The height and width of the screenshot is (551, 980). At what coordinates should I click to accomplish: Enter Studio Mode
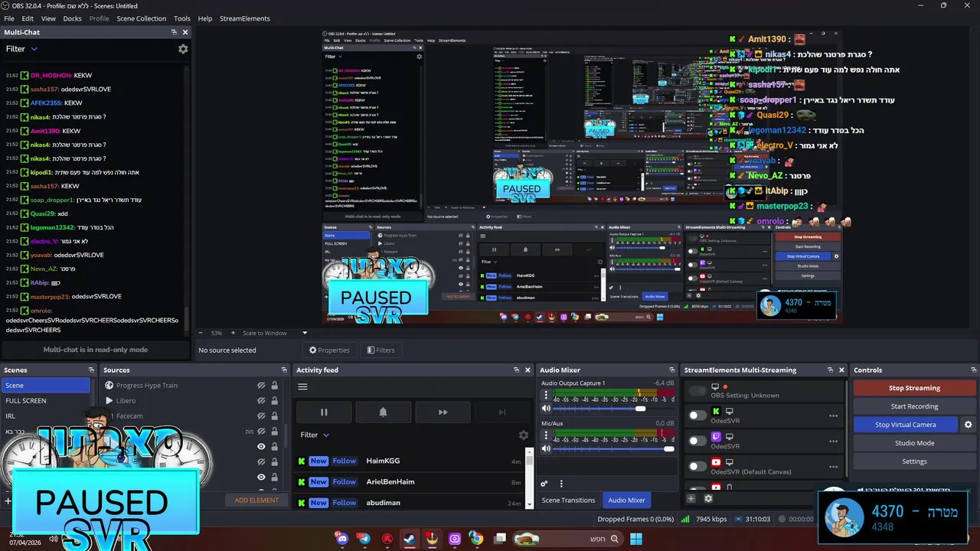[x=914, y=443]
